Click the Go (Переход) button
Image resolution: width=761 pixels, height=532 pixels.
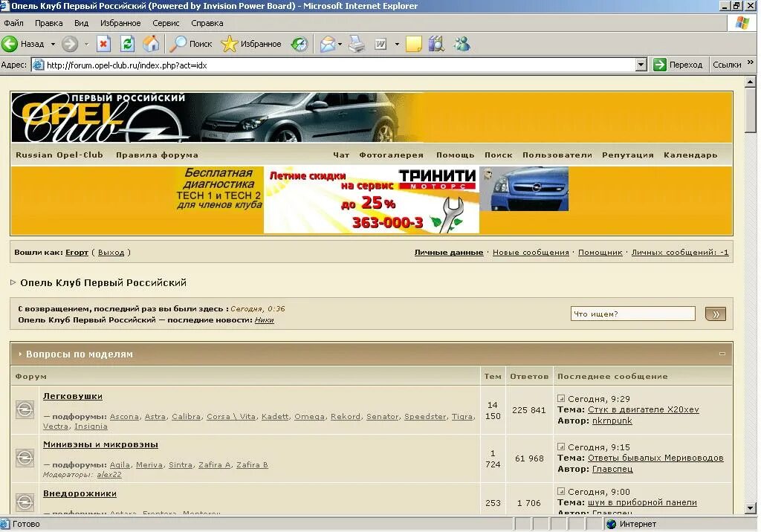678,65
